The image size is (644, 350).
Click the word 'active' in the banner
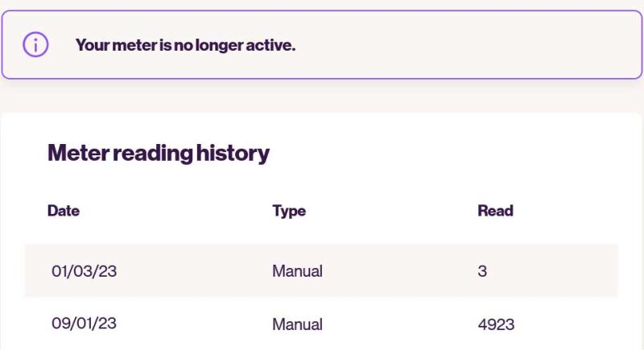pyautogui.click(x=270, y=45)
